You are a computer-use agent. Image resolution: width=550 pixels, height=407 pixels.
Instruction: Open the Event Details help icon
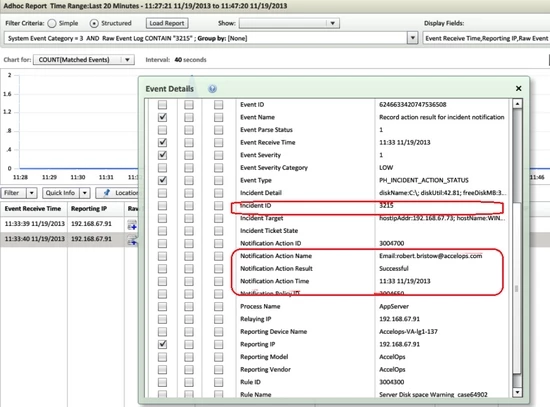click(212, 89)
